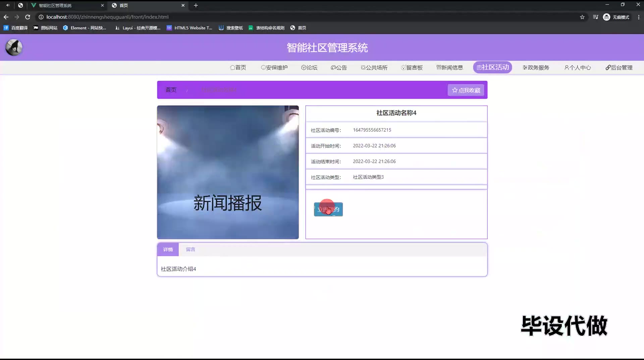
Task: Open 后台管理 link
Action: pos(619,67)
